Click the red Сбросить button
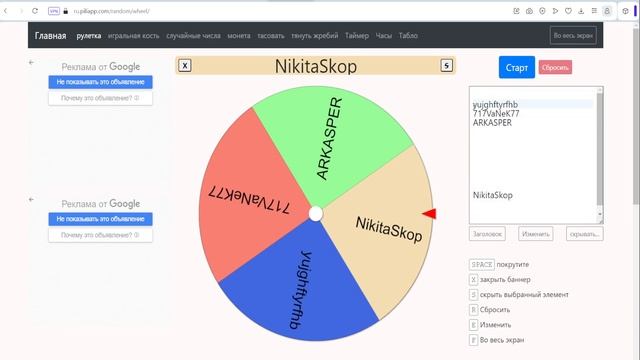The image size is (640, 360). 555,67
